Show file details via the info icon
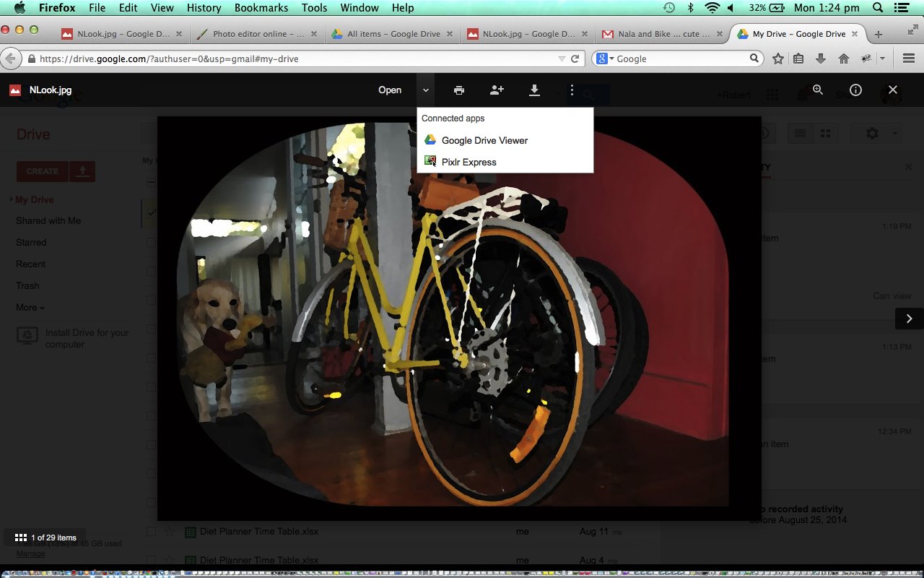 tap(855, 90)
